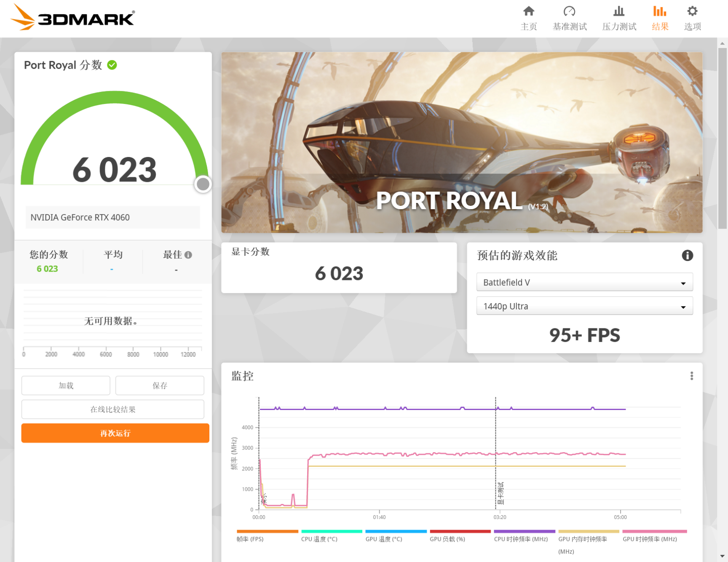Switch to the 基准测试 tab label

570,27
